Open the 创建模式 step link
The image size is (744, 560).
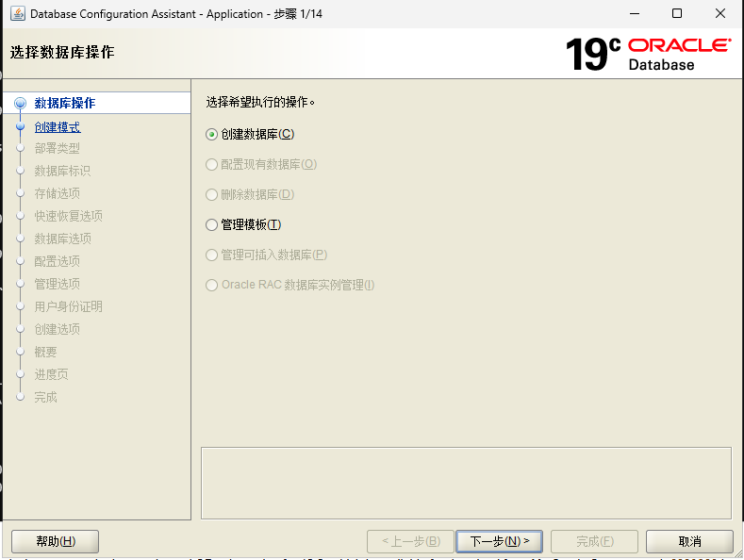pos(58,127)
